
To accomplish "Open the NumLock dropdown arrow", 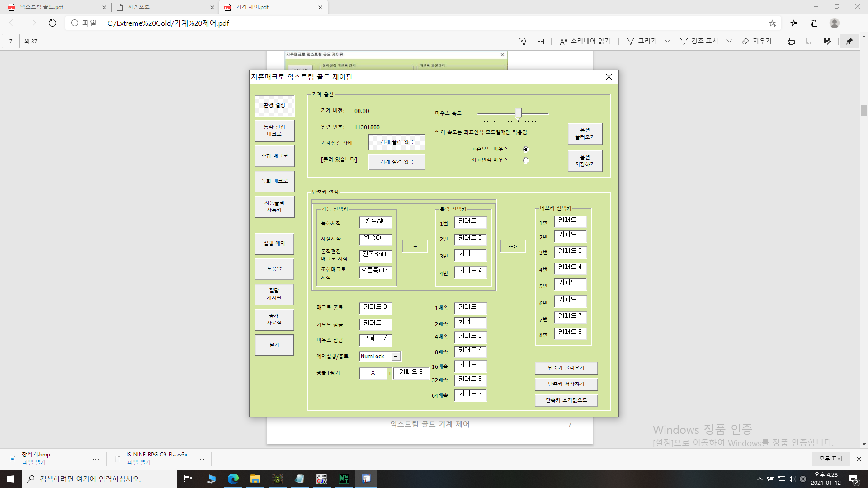I will (x=396, y=357).
